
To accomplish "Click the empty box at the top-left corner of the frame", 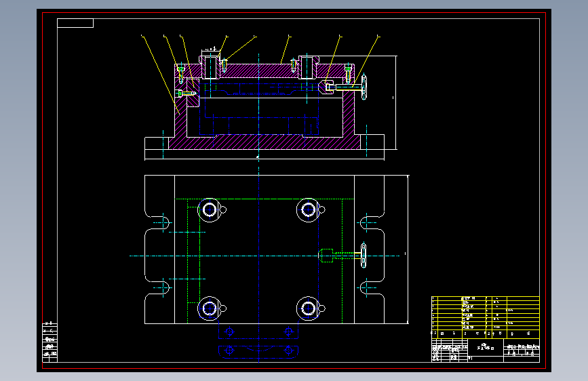I will click(x=75, y=23).
